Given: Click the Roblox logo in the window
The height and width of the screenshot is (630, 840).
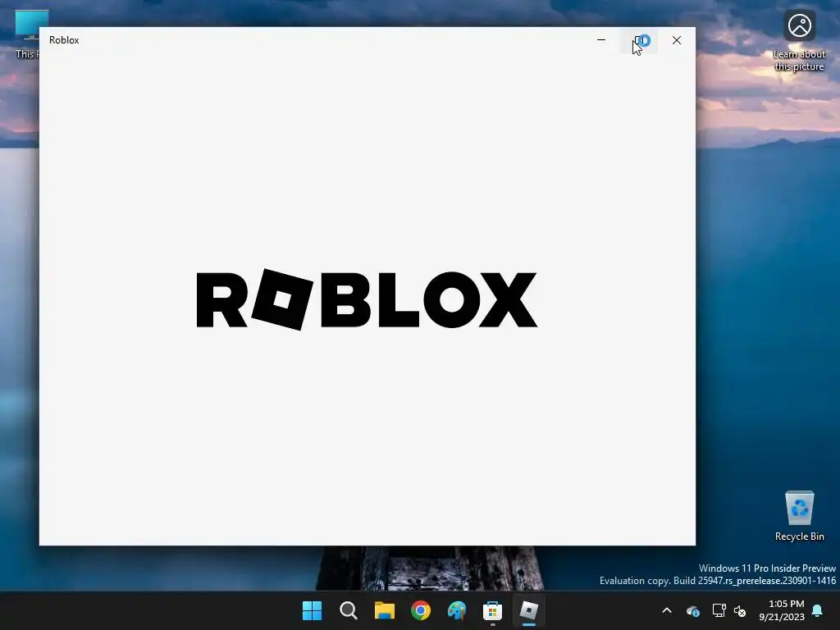Looking at the screenshot, I should (x=367, y=299).
